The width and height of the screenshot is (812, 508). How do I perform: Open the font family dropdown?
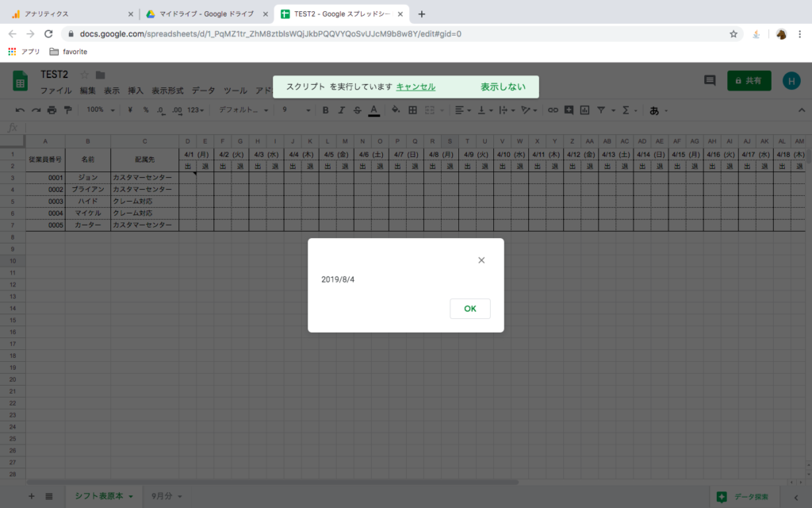point(240,110)
